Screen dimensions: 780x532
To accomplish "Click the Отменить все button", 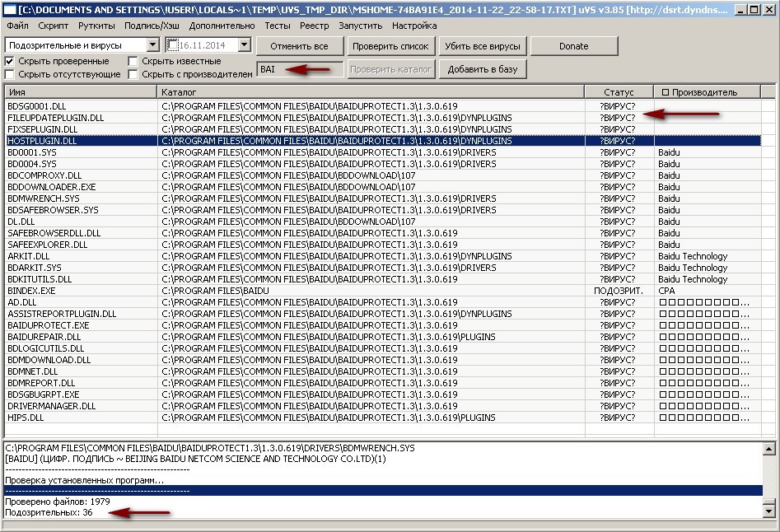I will click(x=300, y=46).
